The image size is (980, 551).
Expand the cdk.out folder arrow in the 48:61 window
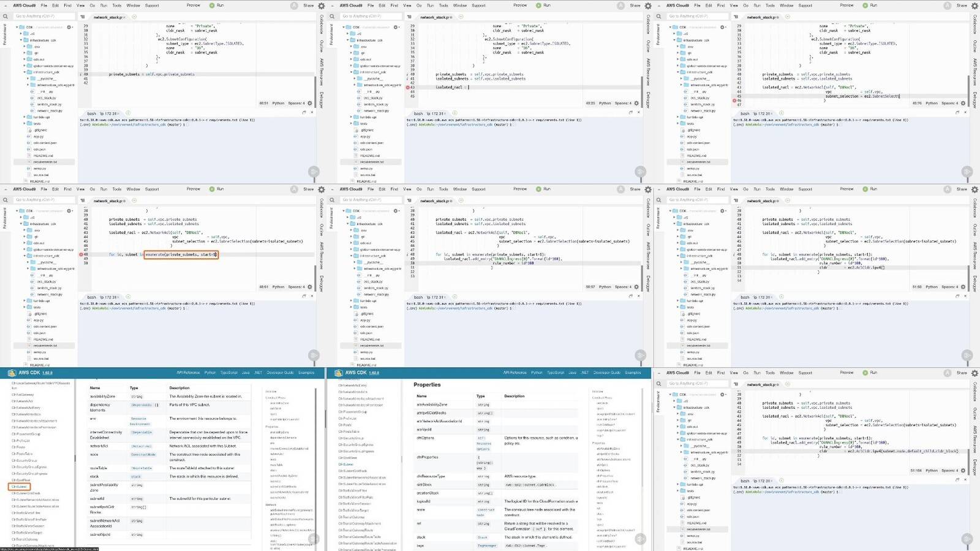click(x=25, y=243)
